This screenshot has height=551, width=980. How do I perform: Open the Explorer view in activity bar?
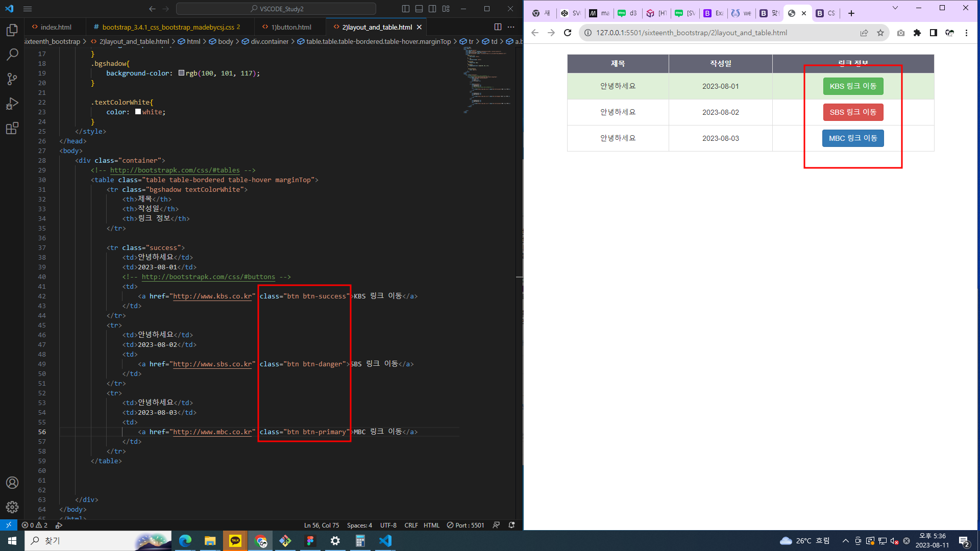tap(12, 30)
